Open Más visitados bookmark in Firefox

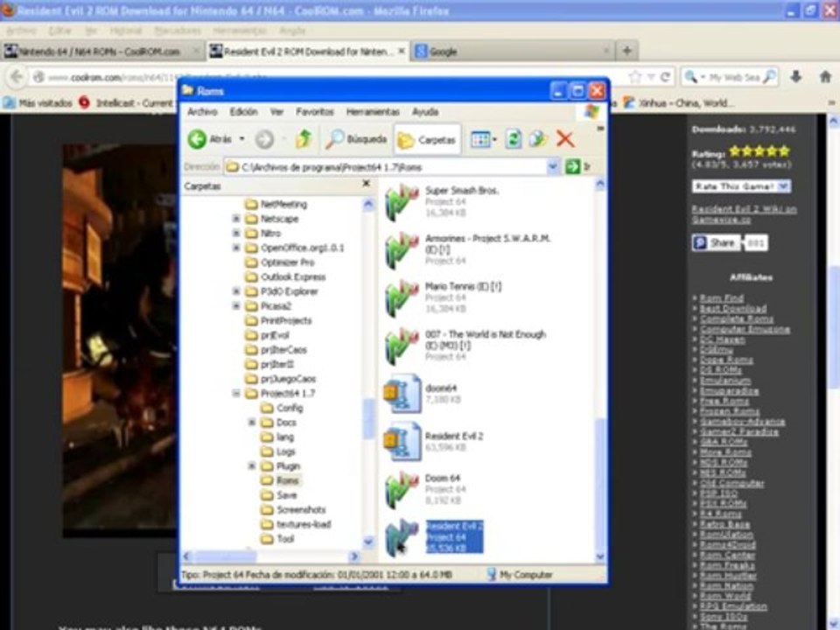click(38, 103)
